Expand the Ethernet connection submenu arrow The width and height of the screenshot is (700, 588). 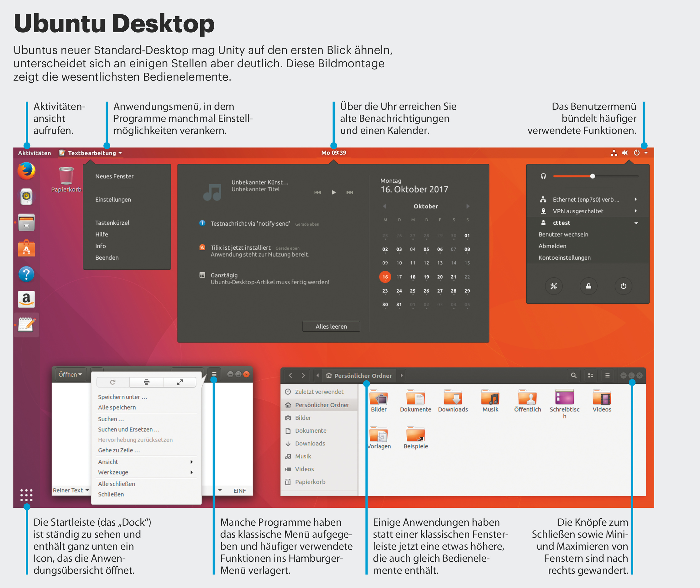coord(636,199)
